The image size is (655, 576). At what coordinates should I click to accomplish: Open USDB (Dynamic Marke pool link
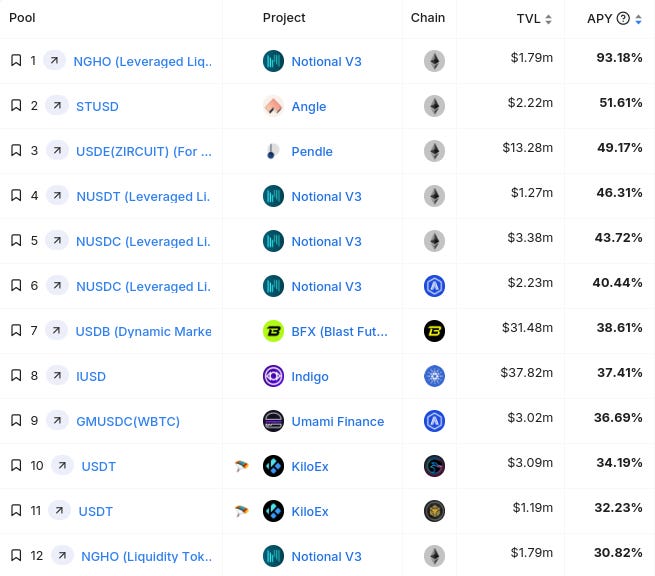click(143, 332)
